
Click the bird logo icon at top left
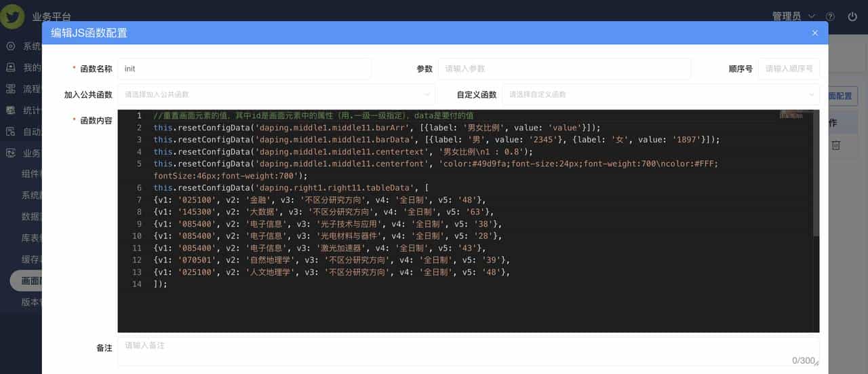click(12, 16)
